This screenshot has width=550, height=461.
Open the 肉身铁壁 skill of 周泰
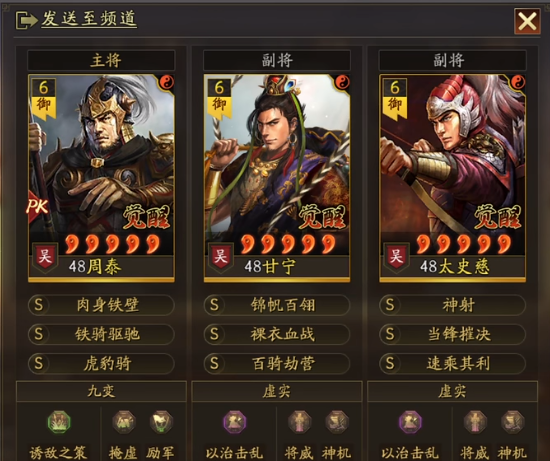(101, 305)
